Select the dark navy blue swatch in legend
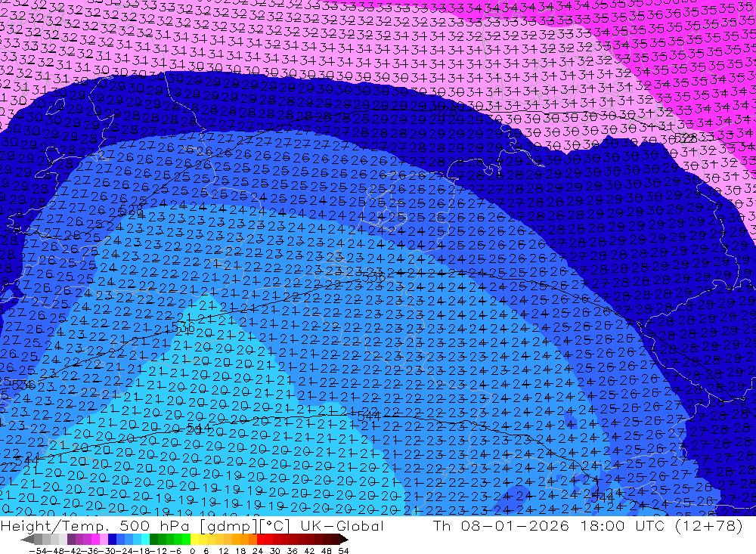 tap(112, 539)
